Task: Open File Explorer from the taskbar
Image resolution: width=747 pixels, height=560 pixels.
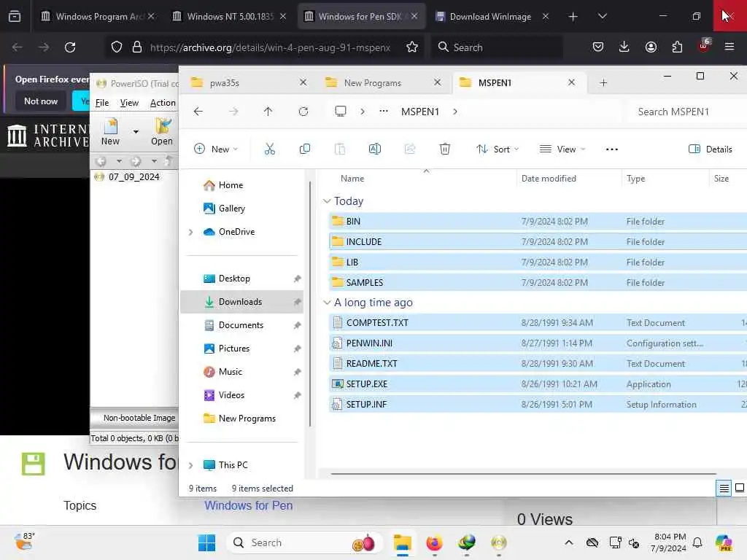Action: pos(403,542)
